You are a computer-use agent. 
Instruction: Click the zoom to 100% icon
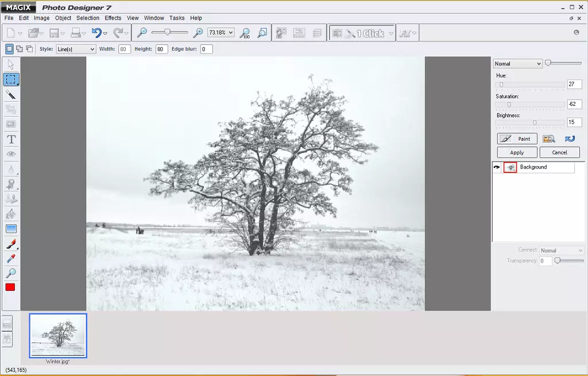(245, 33)
